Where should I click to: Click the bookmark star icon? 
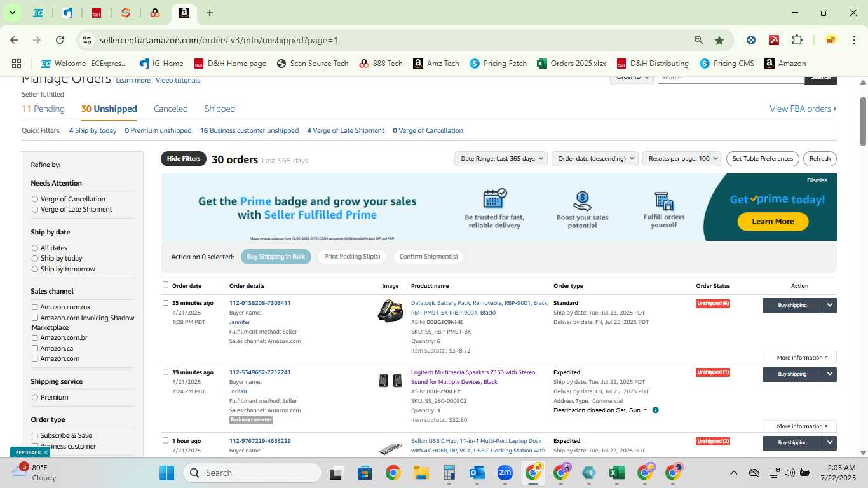coord(719,40)
